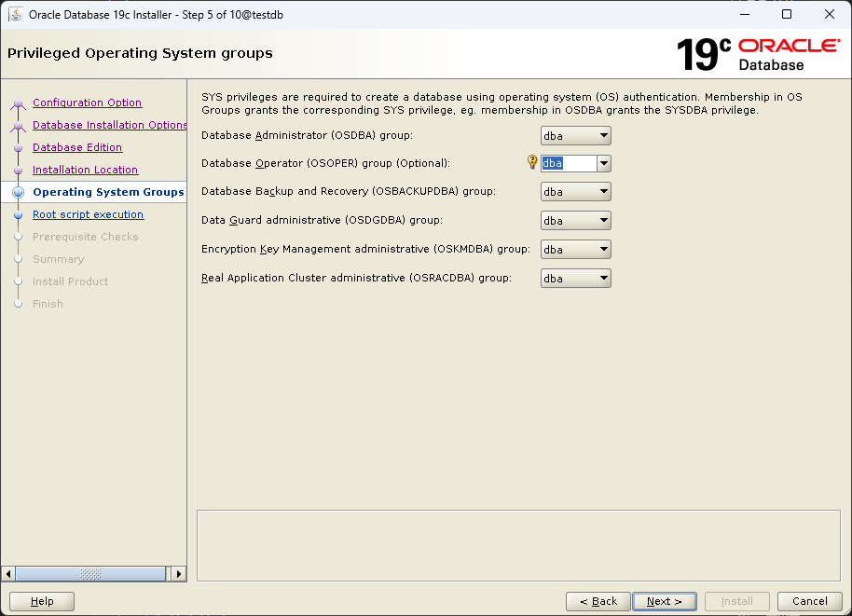The image size is (852, 616).
Task: Minimize the installer window
Action: [x=745, y=14]
